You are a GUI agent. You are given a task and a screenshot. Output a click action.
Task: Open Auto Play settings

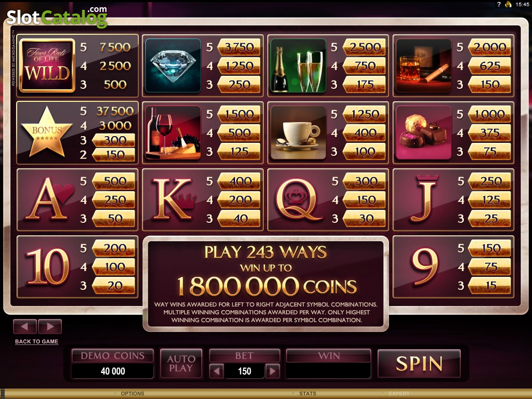181,363
